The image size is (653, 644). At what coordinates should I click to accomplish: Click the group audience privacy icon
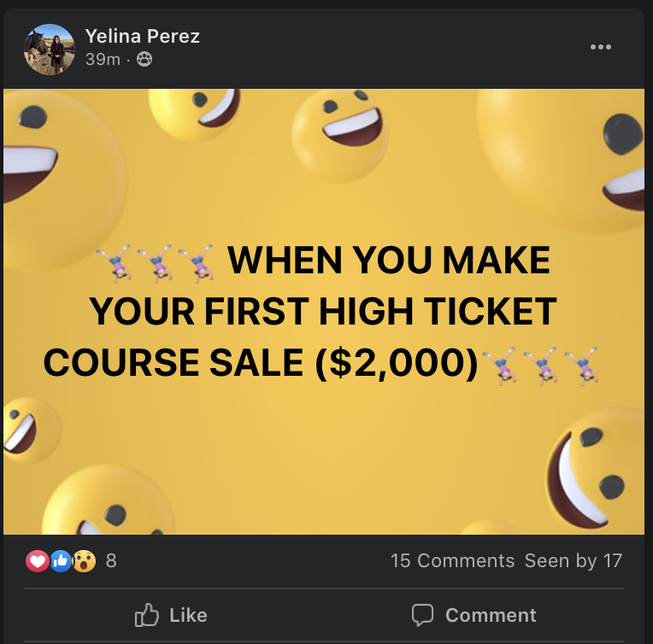[x=144, y=59]
